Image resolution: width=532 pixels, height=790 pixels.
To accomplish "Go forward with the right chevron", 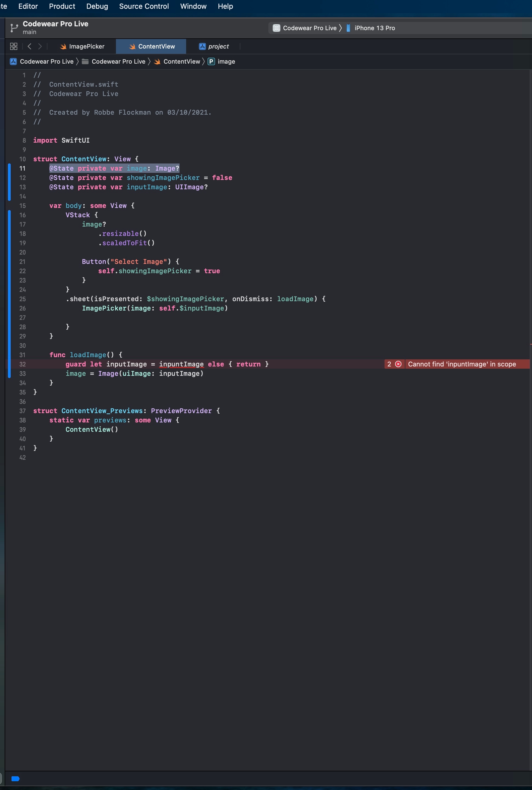I will tap(40, 47).
